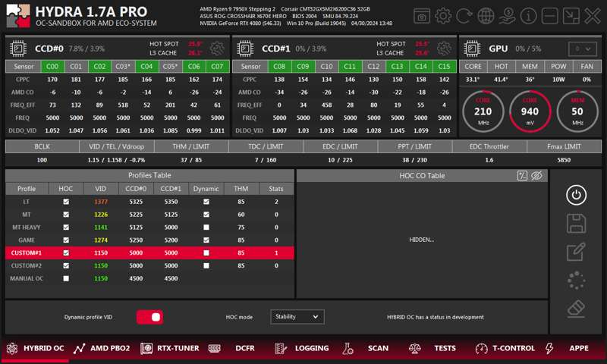The image size is (607, 364).
Task: Show the hidden HOC CO Table
Action: point(536,176)
